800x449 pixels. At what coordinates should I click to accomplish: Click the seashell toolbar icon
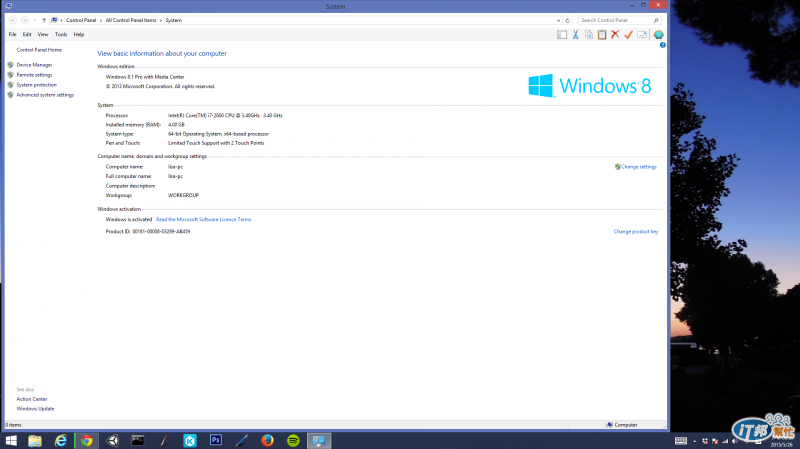pos(659,35)
